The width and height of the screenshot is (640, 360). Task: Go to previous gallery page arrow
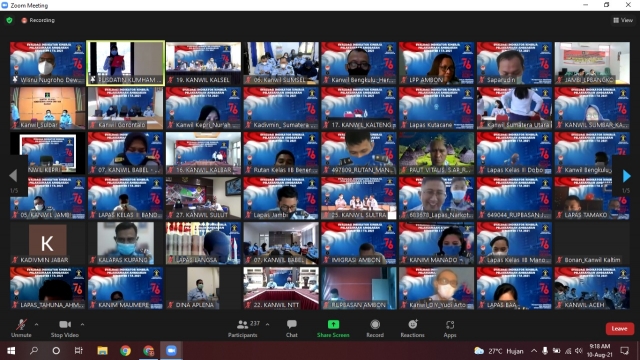click(13, 176)
